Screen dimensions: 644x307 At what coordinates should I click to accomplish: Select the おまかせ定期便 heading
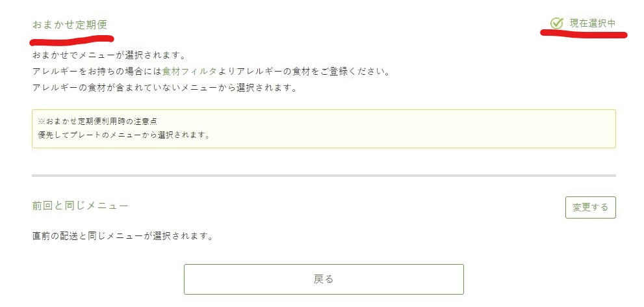tap(70, 25)
